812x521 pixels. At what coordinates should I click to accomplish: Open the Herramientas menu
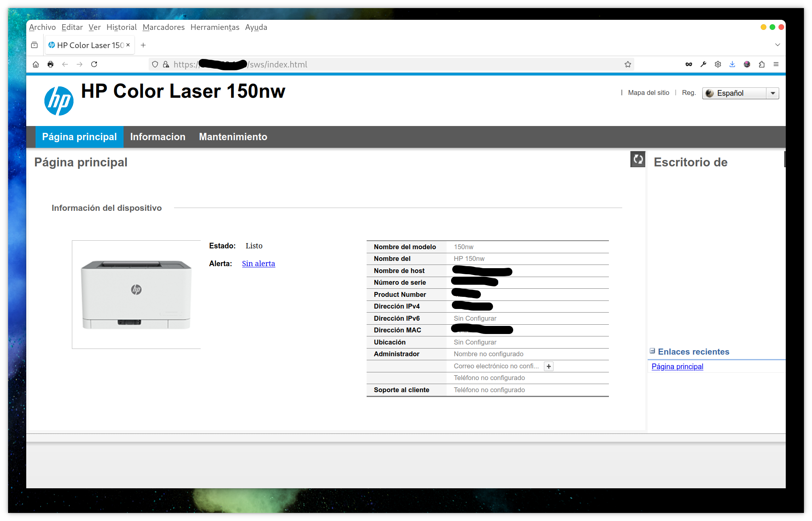215,27
